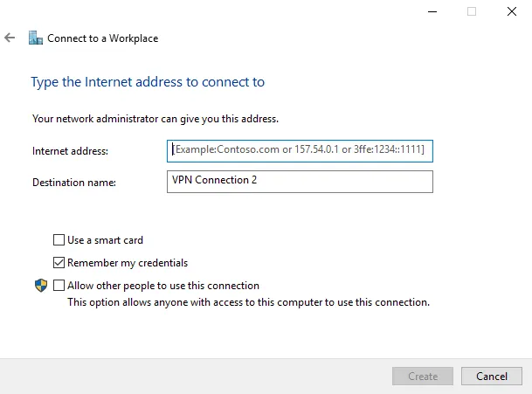The width and height of the screenshot is (532, 394).
Task: Focus the Destination name field with VPN Connection 2
Action: (x=300, y=181)
